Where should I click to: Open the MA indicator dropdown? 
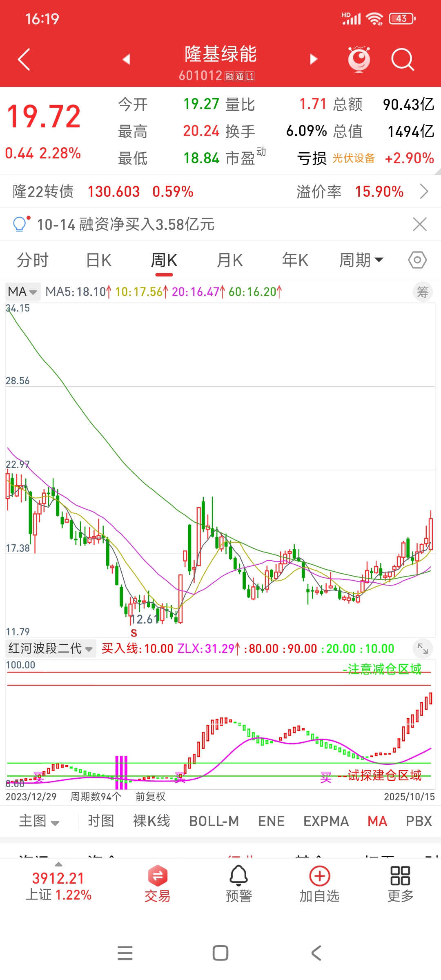23,292
